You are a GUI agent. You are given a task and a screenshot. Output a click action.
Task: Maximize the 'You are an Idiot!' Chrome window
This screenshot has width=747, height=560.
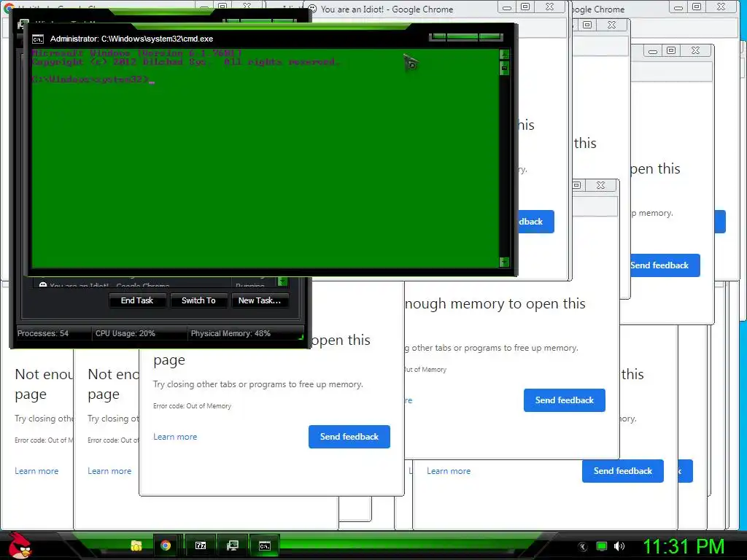click(525, 7)
